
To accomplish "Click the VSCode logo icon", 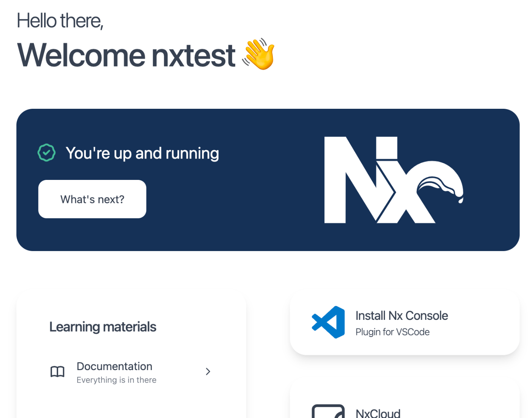I will tap(328, 322).
